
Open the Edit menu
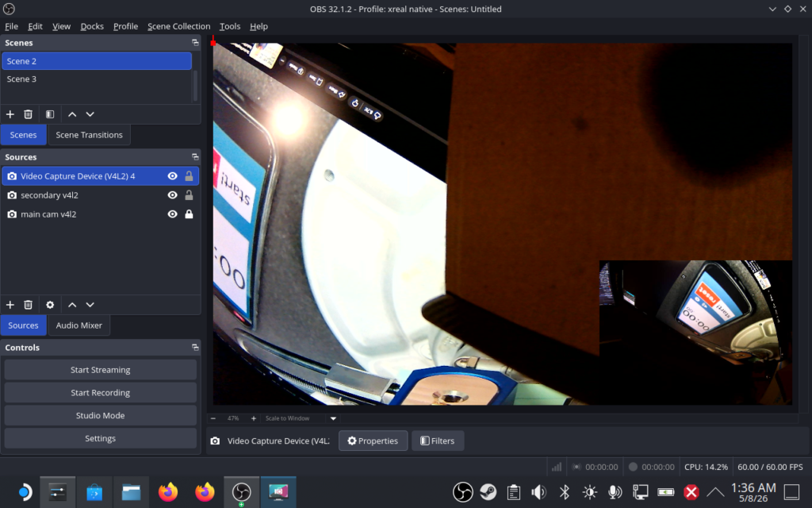(35, 26)
